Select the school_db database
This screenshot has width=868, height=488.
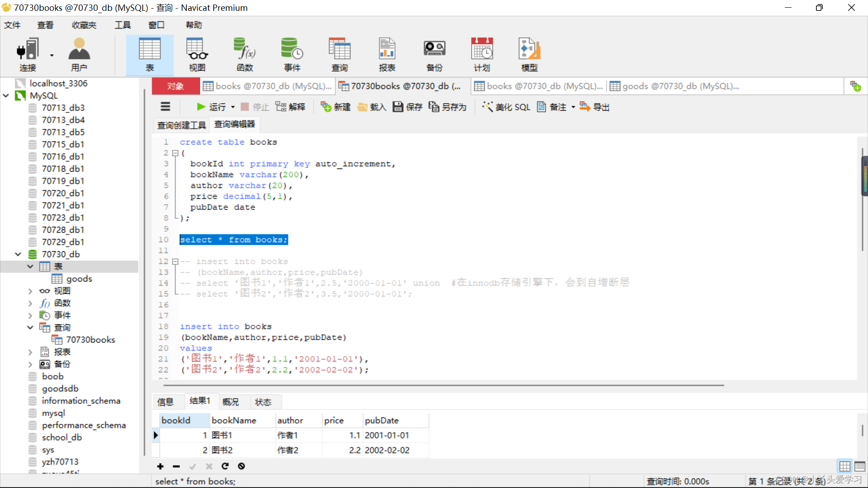[x=62, y=437]
